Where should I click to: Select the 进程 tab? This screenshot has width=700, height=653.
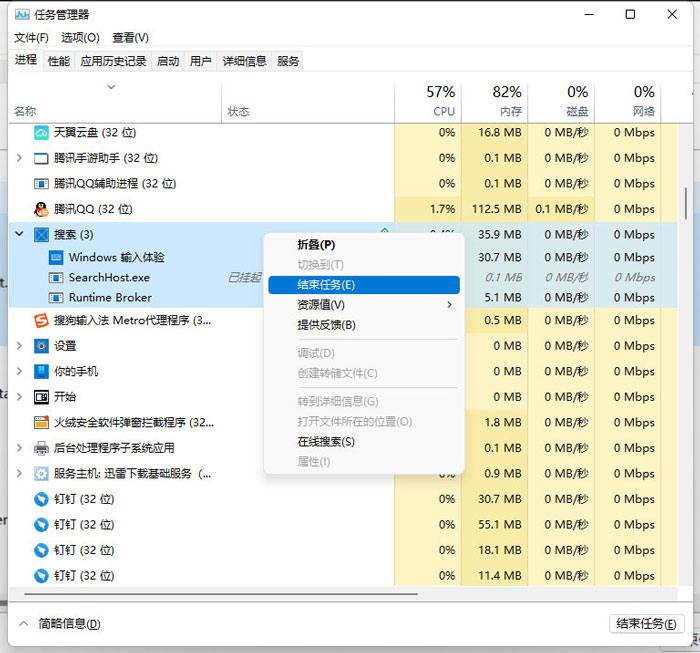[25, 60]
